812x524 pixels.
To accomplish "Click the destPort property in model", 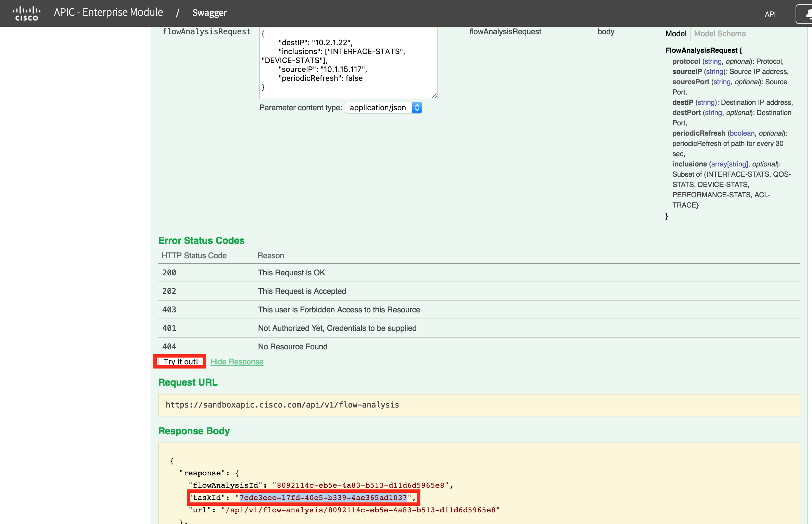I will click(x=686, y=113).
